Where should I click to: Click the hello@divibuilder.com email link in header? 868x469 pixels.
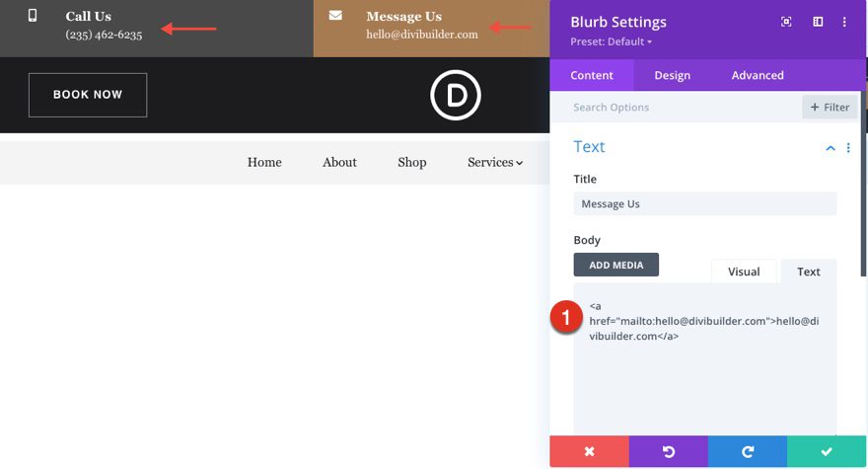[422, 35]
